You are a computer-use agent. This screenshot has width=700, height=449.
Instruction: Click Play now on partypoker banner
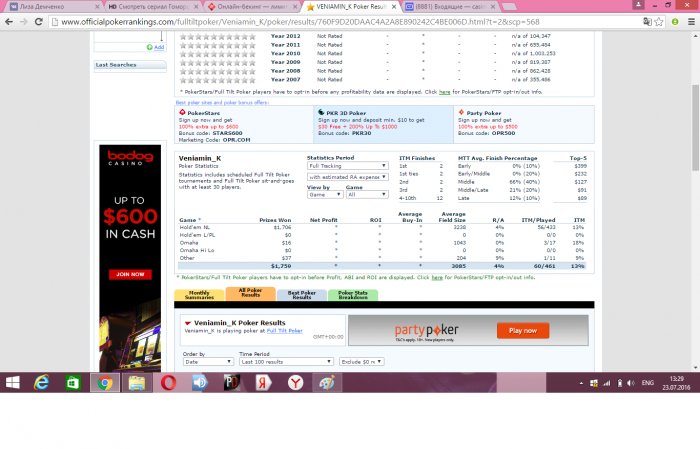tap(522, 331)
